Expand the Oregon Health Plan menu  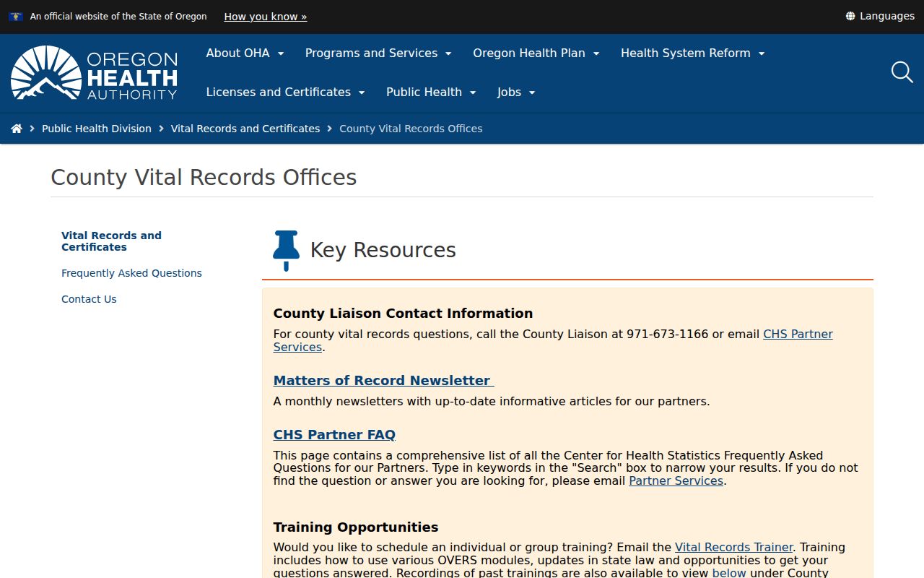[x=536, y=53]
